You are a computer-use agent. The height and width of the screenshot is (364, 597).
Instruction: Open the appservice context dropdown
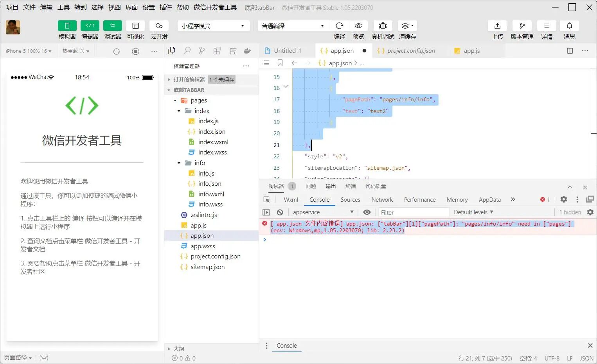point(323,212)
